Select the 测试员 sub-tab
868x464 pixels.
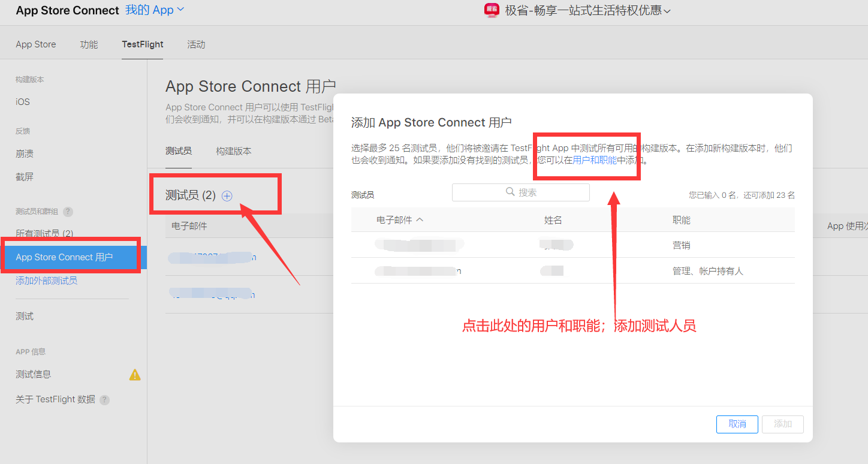179,151
